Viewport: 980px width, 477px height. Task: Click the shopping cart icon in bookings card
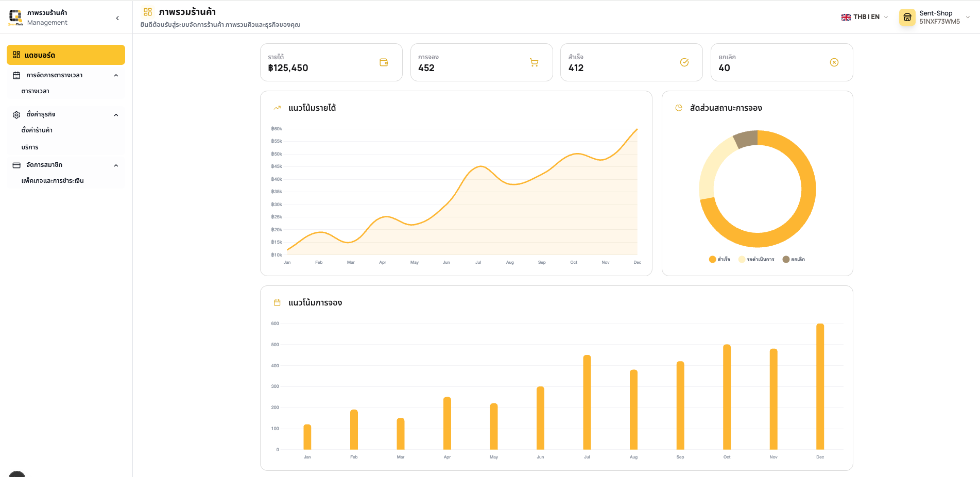(534, 62)
